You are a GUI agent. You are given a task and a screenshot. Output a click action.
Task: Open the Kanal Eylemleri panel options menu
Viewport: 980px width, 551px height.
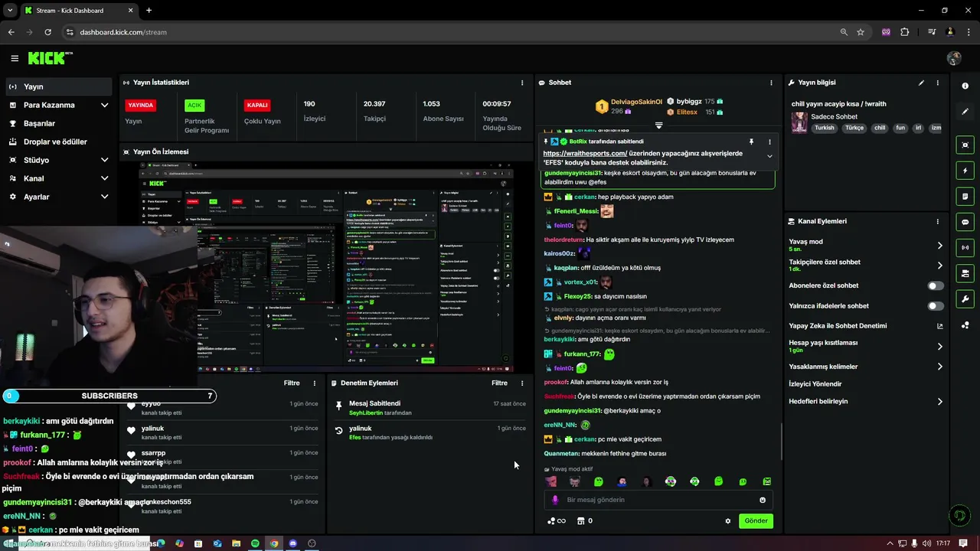click(937, 221)
